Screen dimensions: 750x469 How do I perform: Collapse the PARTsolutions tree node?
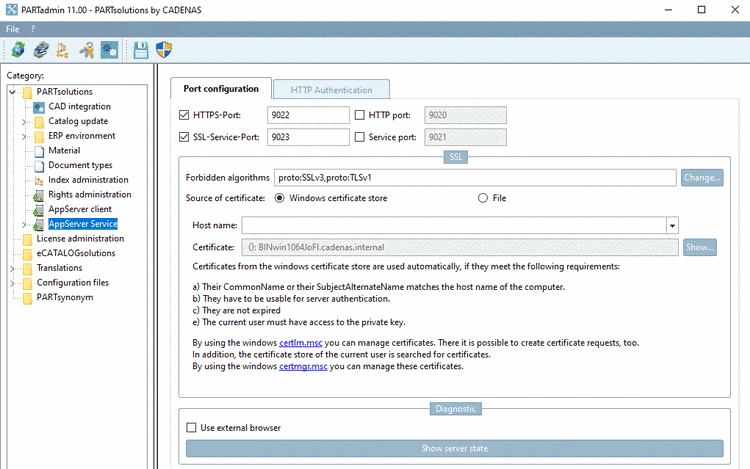13,92
